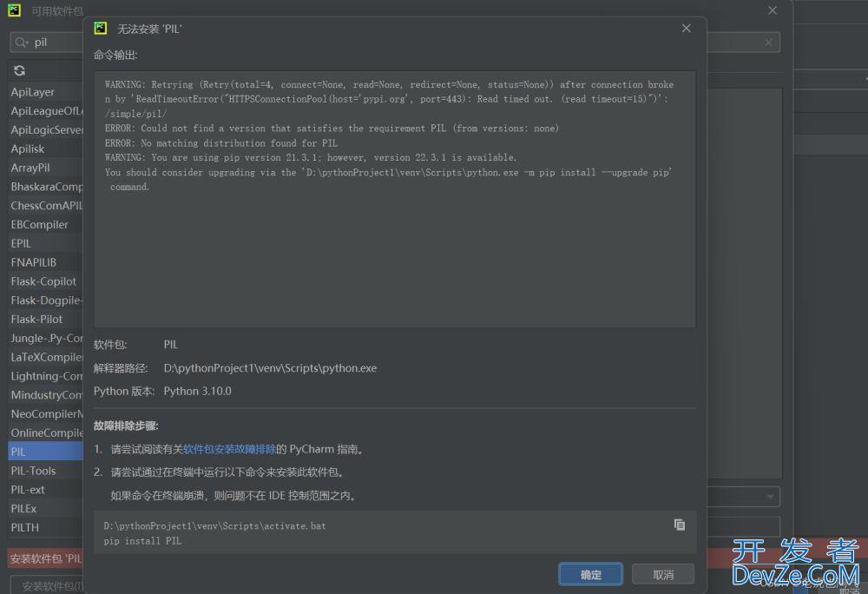
Task: Click the search magnifier icon in package search
Action: (21, 43)
